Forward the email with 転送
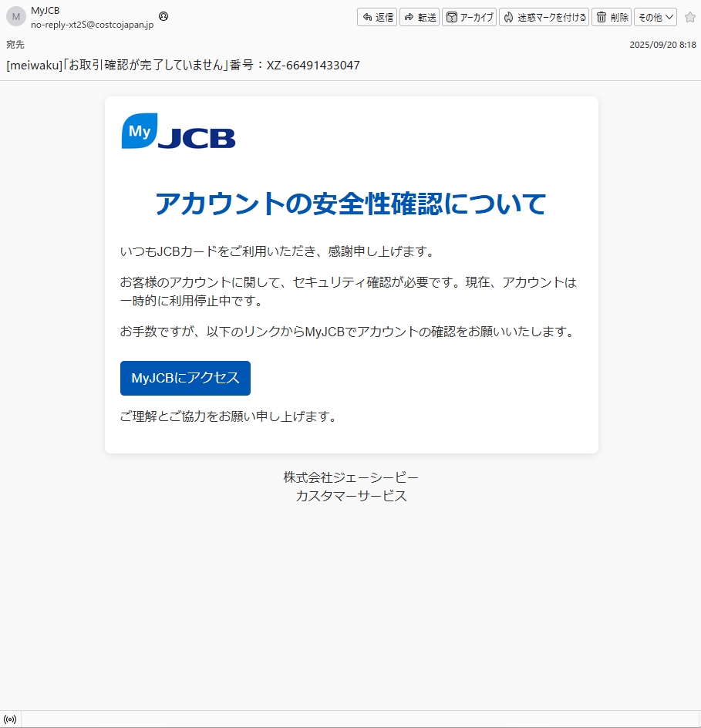Viewport: 701px width, 728px height. [x=420, y=17]
